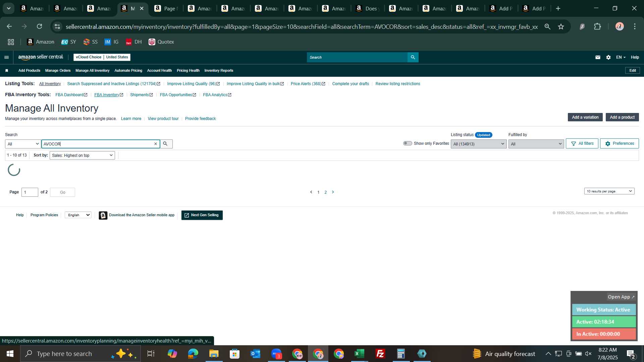
Task: Navigate back in the browser
Action: point(9,26)
